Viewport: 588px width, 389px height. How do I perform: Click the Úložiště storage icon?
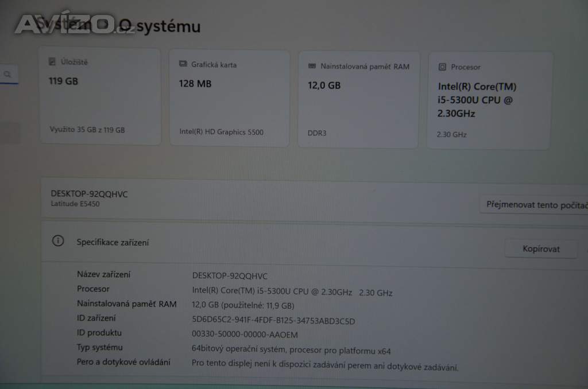point(52,61)
